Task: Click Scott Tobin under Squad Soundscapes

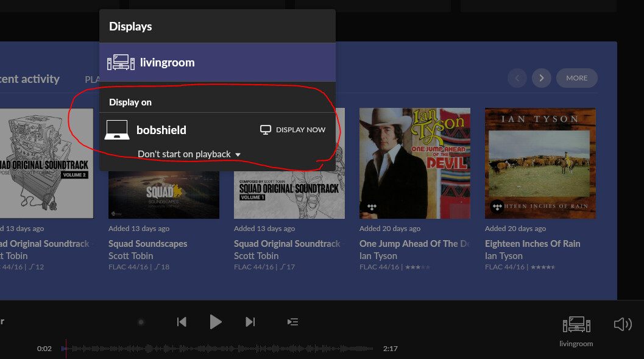Action: 130,256
